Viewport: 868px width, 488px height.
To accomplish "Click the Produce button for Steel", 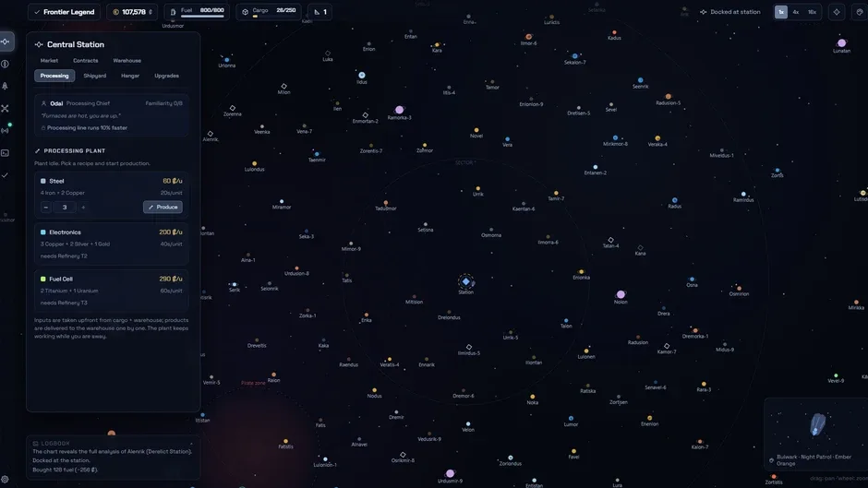I will [163, 207].
